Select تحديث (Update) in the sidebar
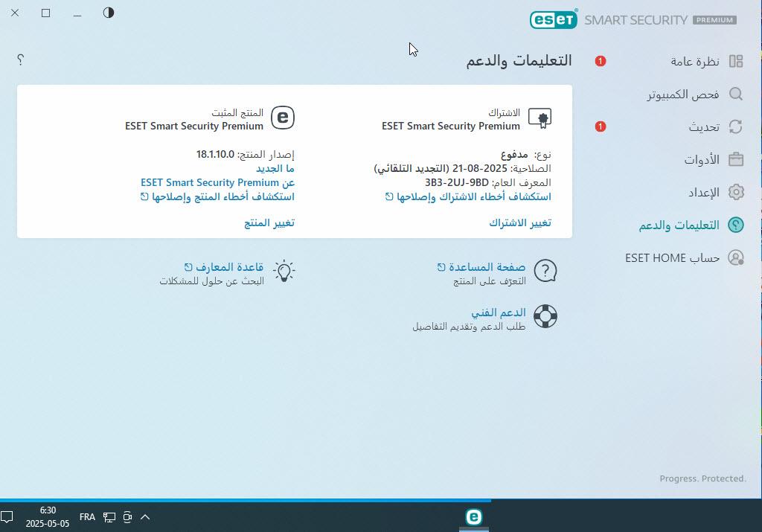Viewport: 762px width, 532px height. (x=716, y=126)
